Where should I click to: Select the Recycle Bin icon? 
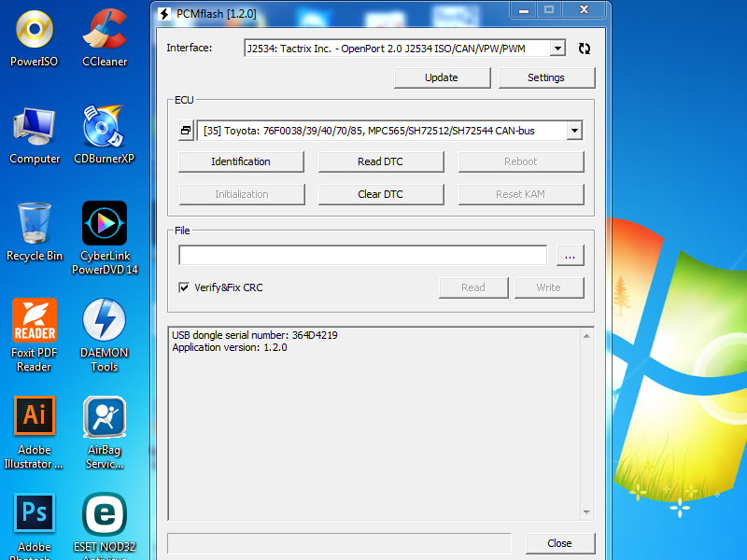click(x=35, y=232)
